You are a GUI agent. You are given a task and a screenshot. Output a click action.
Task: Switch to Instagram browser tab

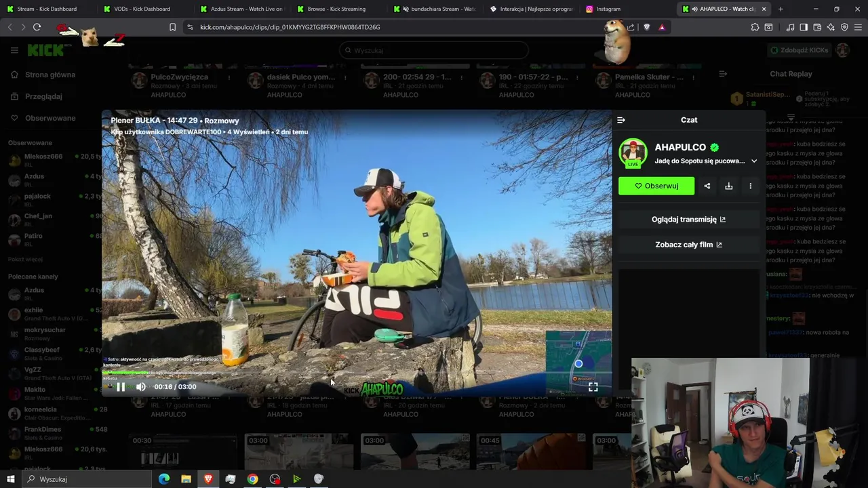627,9
